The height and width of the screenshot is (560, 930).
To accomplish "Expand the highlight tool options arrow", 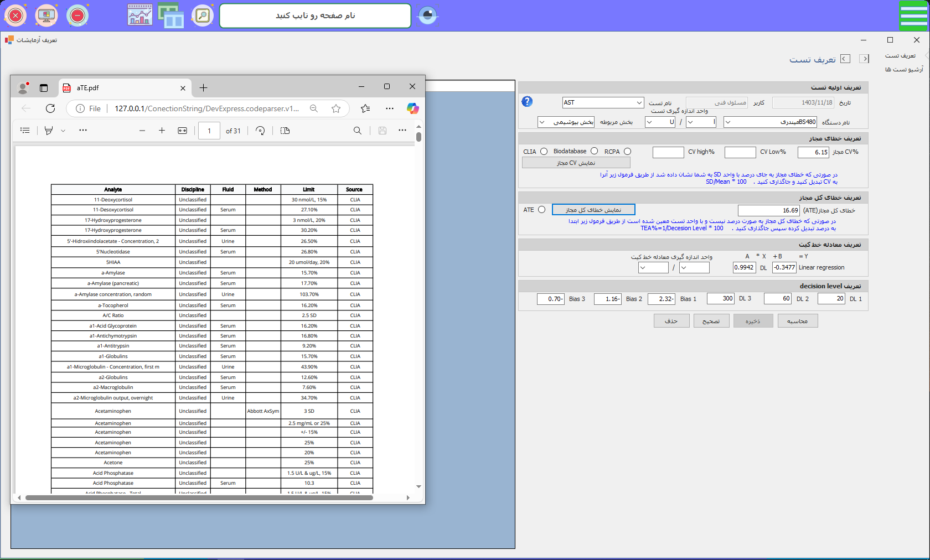I will point(63,131).
